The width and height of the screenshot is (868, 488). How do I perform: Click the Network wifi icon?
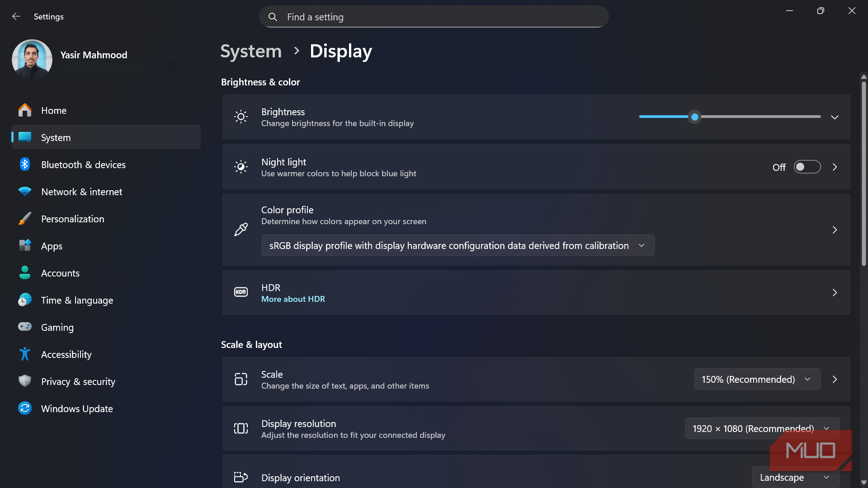[x=25, y=192]
